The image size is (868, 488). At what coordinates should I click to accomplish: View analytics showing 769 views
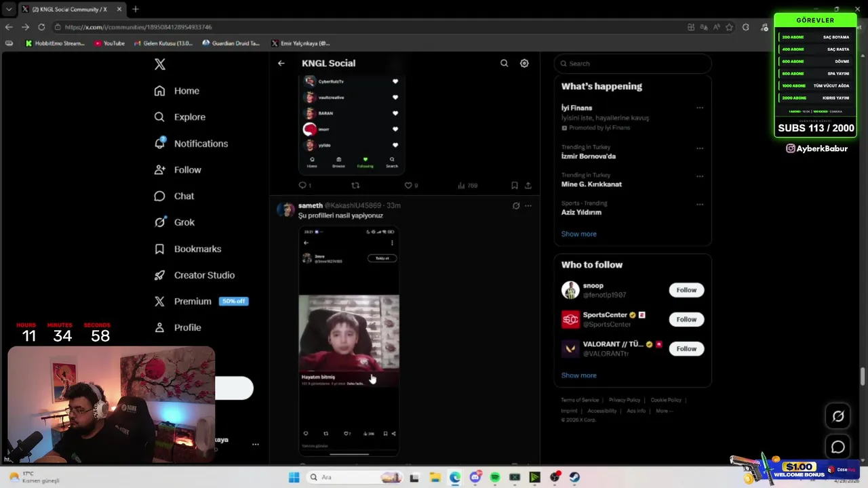pyautogui.click(x=467, y=185)
